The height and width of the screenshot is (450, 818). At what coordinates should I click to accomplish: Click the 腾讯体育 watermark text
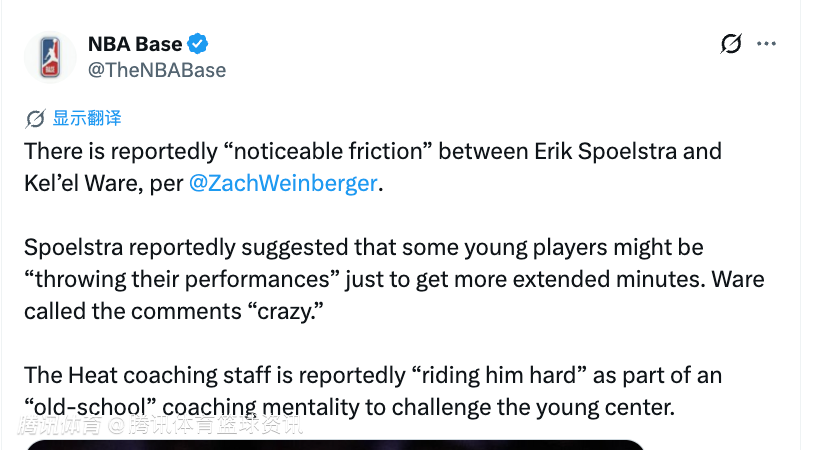(160, 427)
